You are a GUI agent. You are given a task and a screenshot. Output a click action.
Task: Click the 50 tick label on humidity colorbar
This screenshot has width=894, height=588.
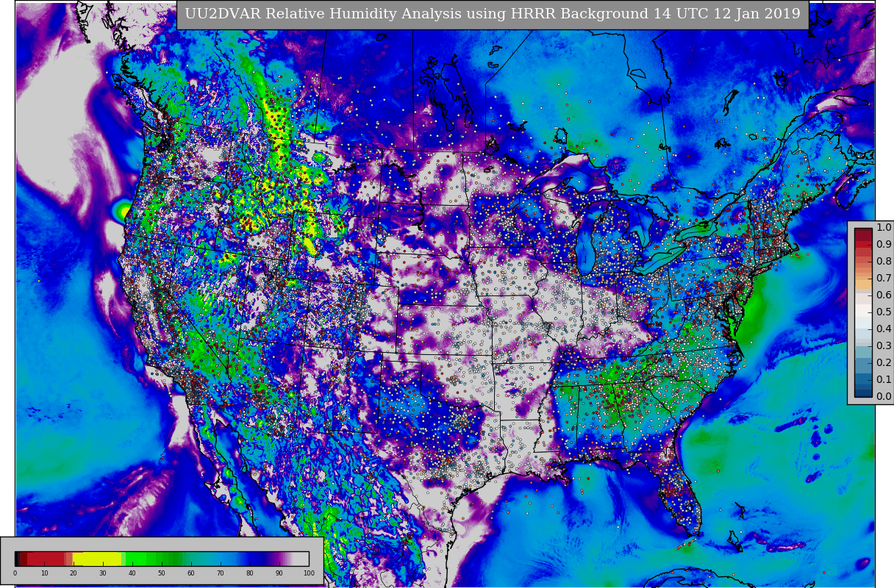point(162,573)
